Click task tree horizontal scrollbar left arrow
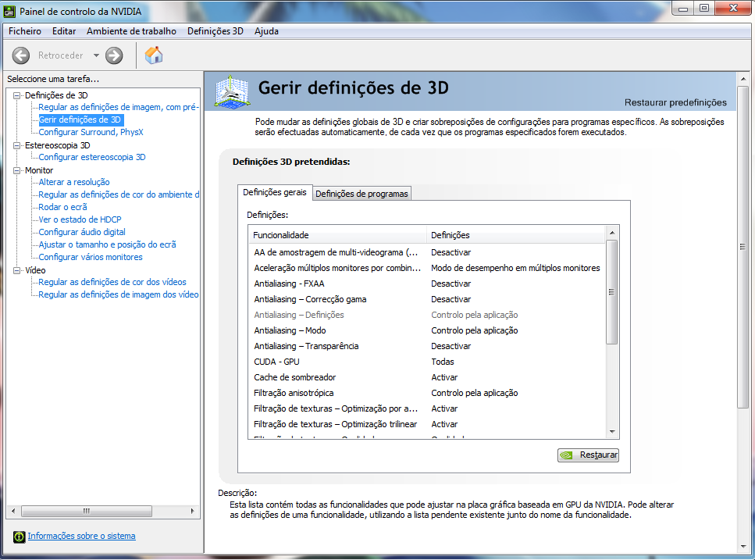 click(x=13, y=512)
